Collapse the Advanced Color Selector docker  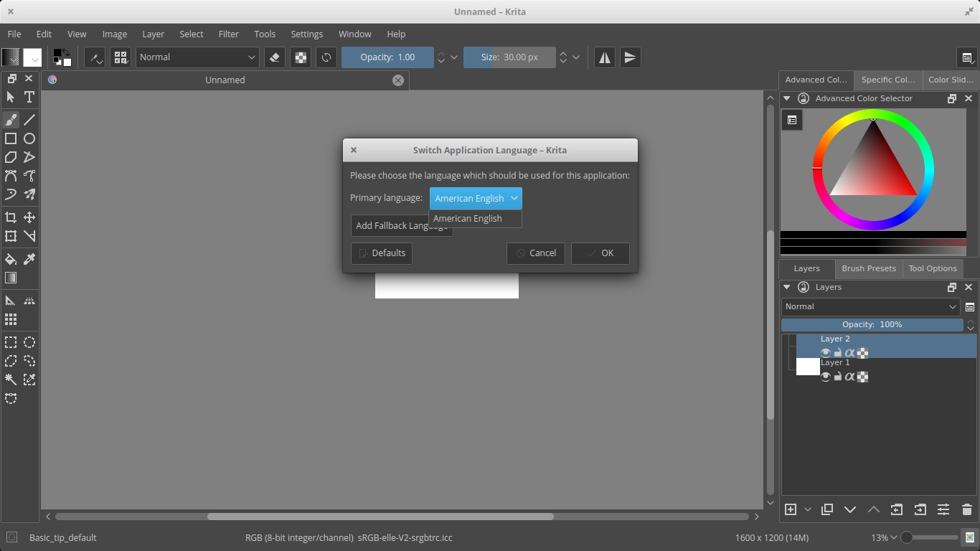(786, 98)
